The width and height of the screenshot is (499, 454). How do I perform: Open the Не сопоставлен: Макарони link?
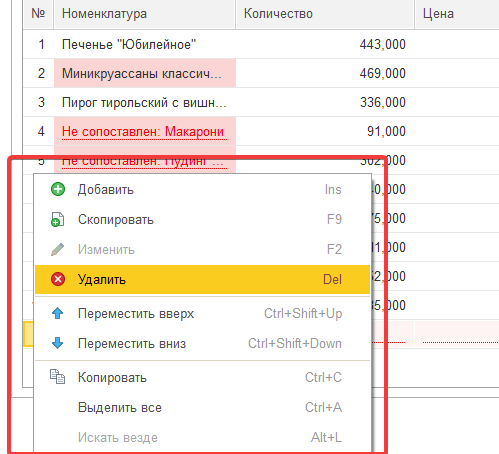tap(143, 131)
